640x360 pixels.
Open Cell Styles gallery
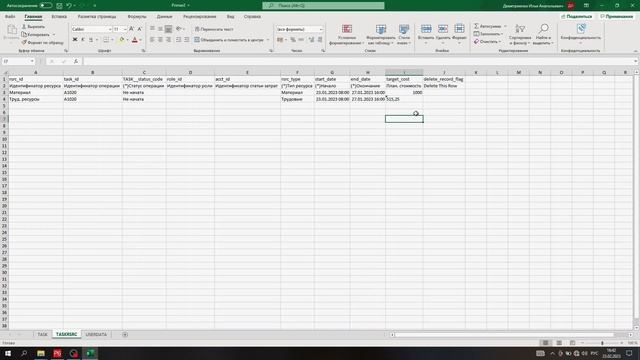coord(404,34)
